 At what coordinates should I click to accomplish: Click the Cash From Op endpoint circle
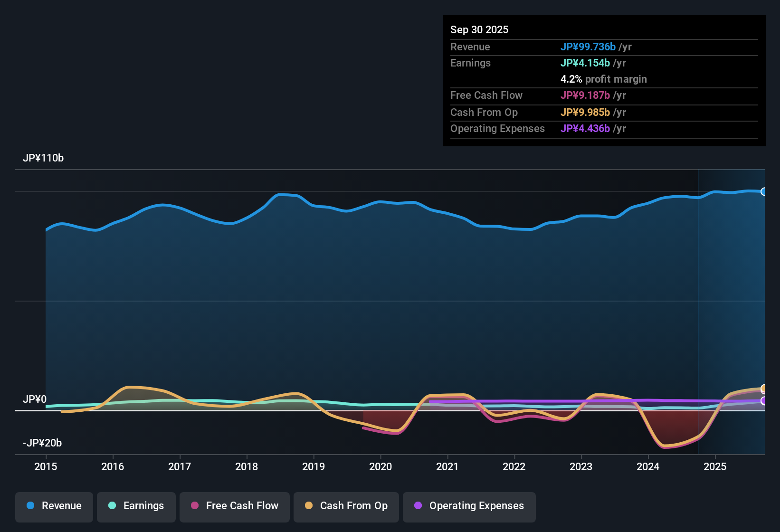[x=765, y=389]
